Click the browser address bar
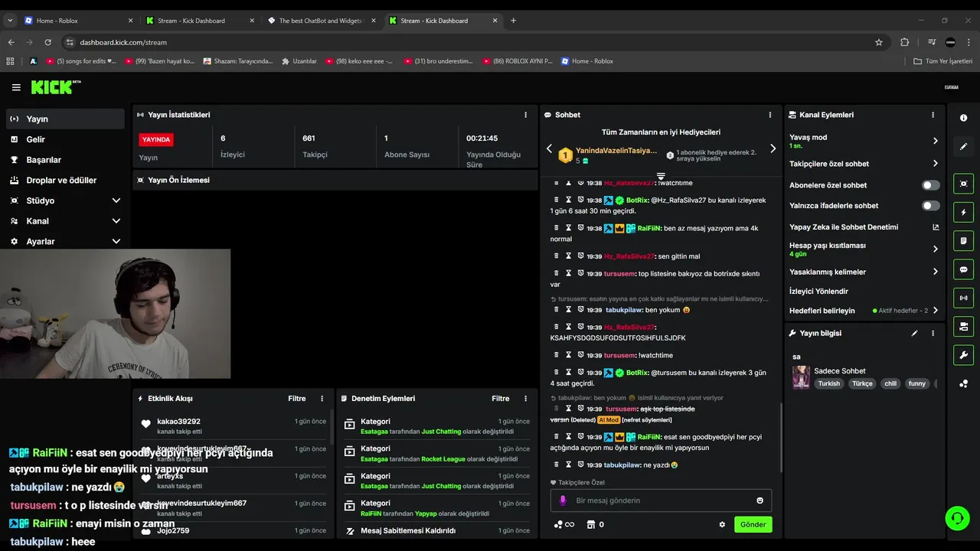 475,42
